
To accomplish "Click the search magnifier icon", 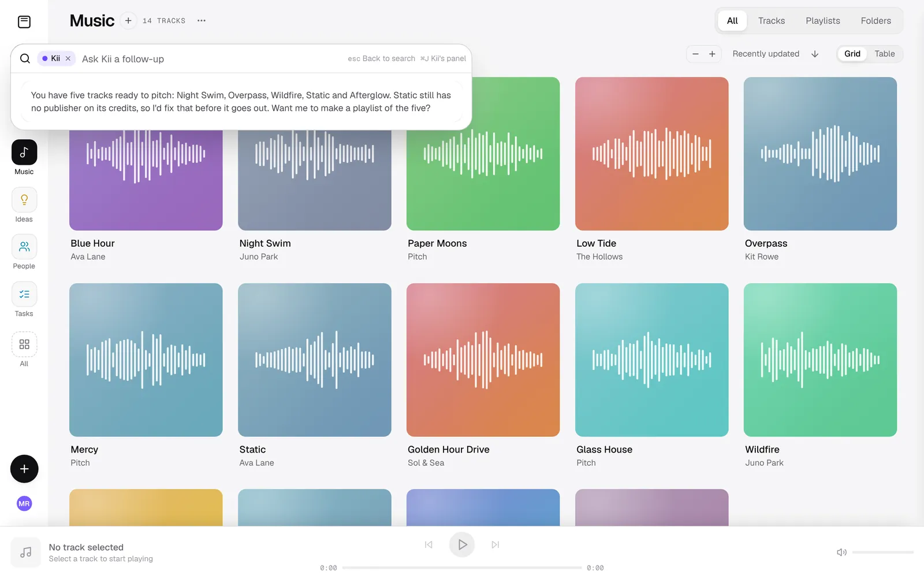I will [x=25, y=58].
